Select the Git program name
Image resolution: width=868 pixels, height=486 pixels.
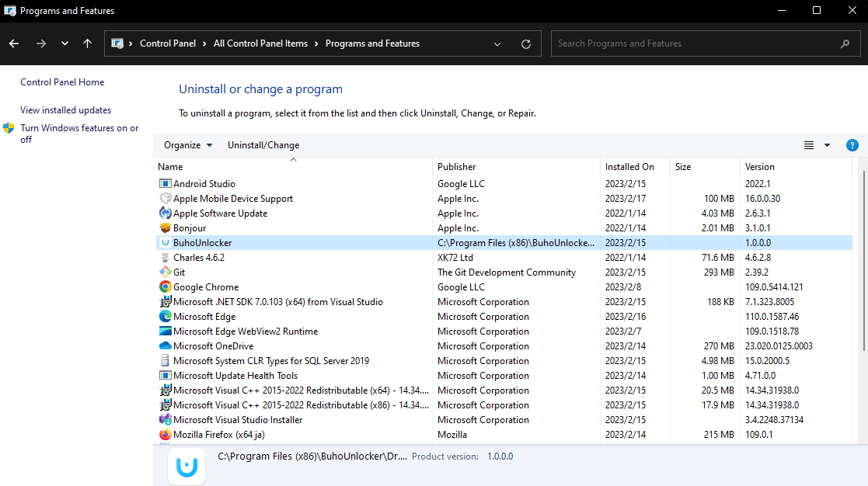(180, 272)
